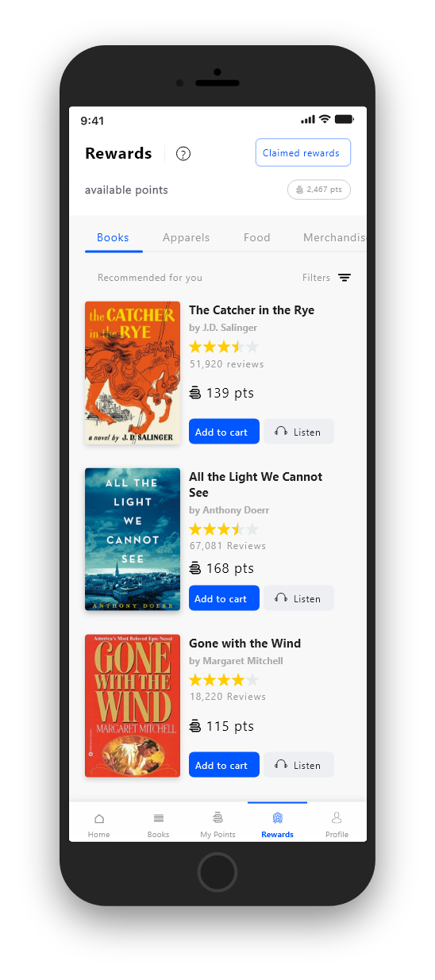Screen dimensions: 435x980
Task: Select Rewards icon in bottom navigation
Action: [277, 818]
